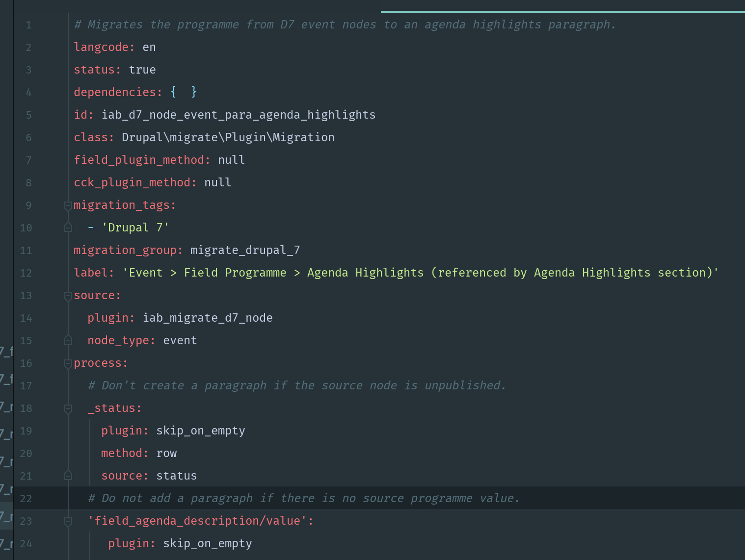The image size is (745, 560).
Task: Collapse the _status block fold marker
Action: (68, 408)
